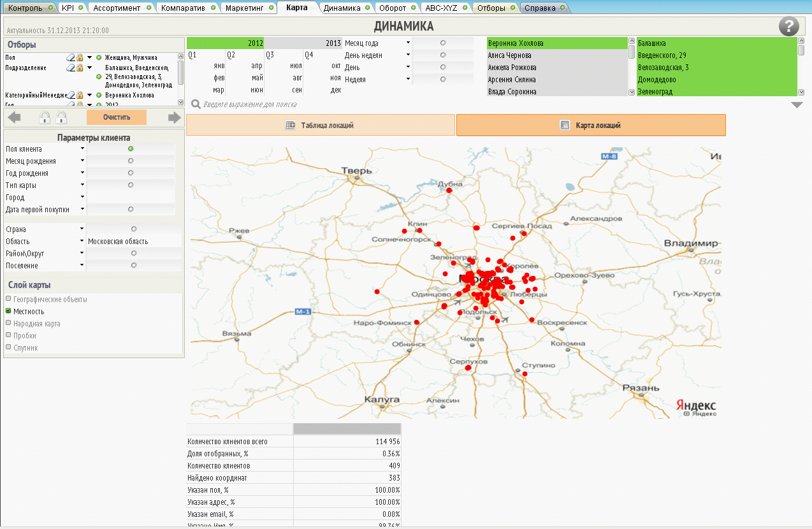
Task: Enable the Географические объекты layer checkbox
Action: [x=8, y=298]
